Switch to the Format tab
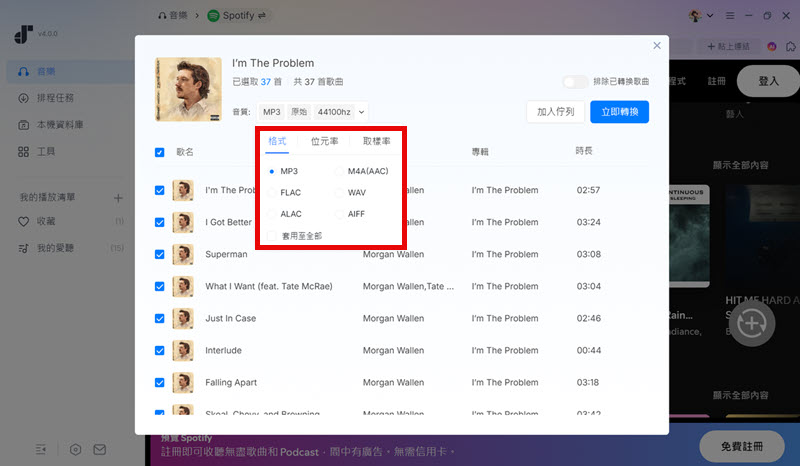This screenshot has height=466, width=800. (277, 141)
